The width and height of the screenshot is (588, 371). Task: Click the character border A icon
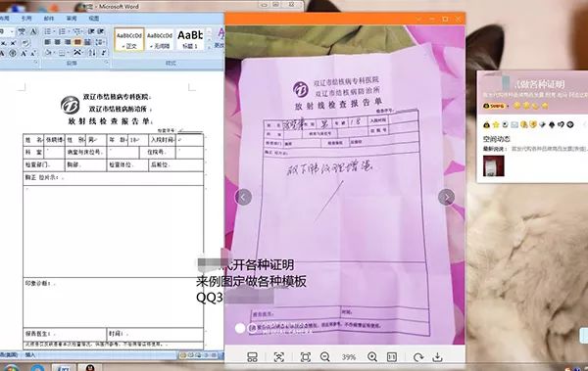coord(33,31)
